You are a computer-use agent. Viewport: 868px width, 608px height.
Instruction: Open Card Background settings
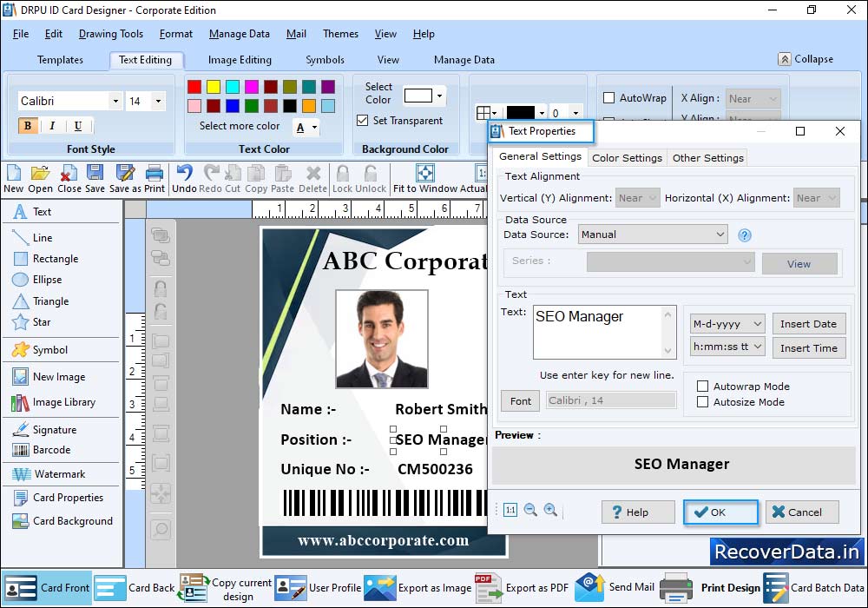pyautogui.click(x=62, y=521)
